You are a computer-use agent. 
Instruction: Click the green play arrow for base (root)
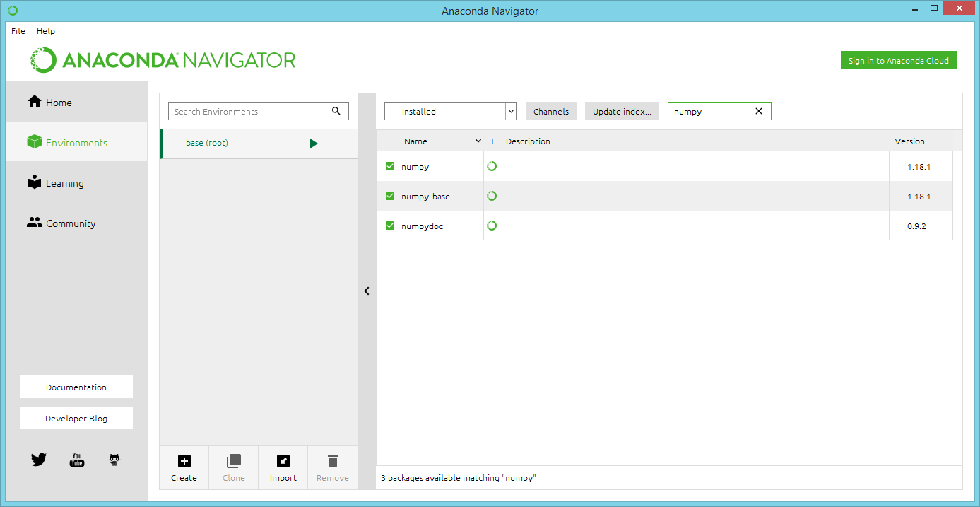314,144
